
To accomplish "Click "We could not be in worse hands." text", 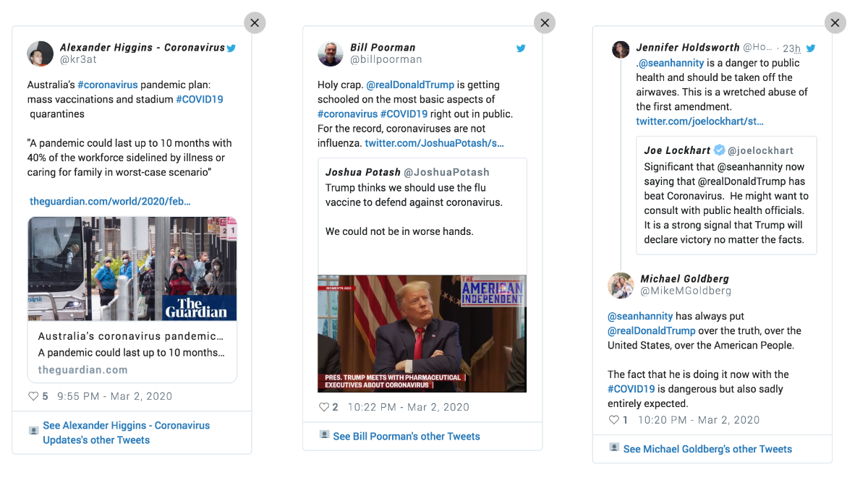I will [399, 231].
